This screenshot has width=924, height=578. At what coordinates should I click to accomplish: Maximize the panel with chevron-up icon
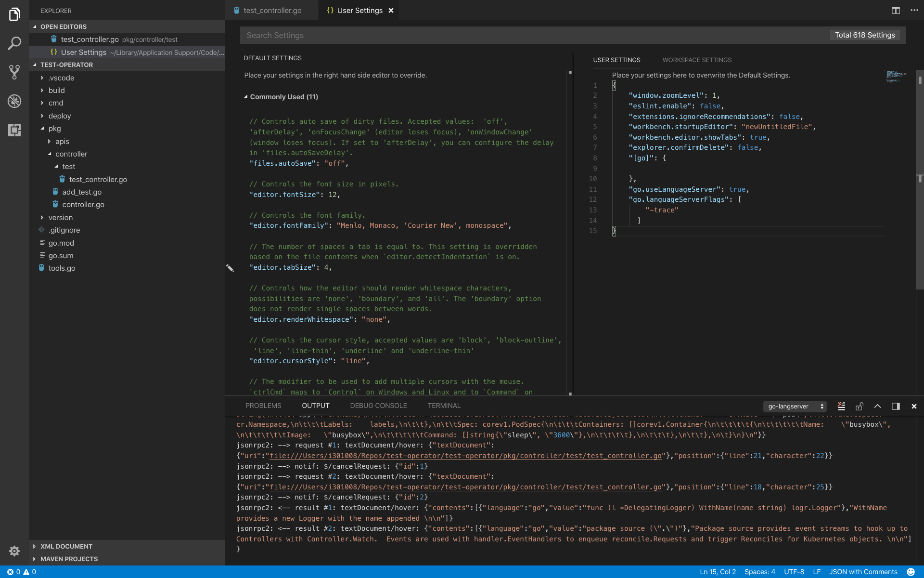point(877,406)
